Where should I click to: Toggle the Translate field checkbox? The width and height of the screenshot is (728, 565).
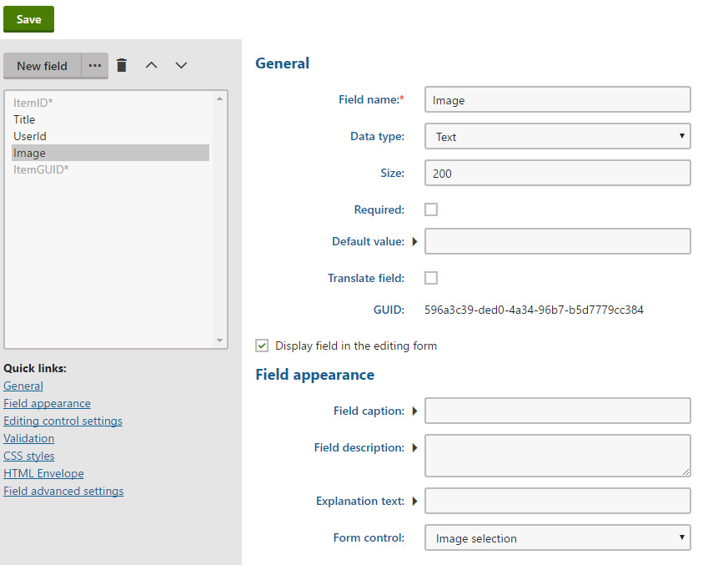click(431, 278)
